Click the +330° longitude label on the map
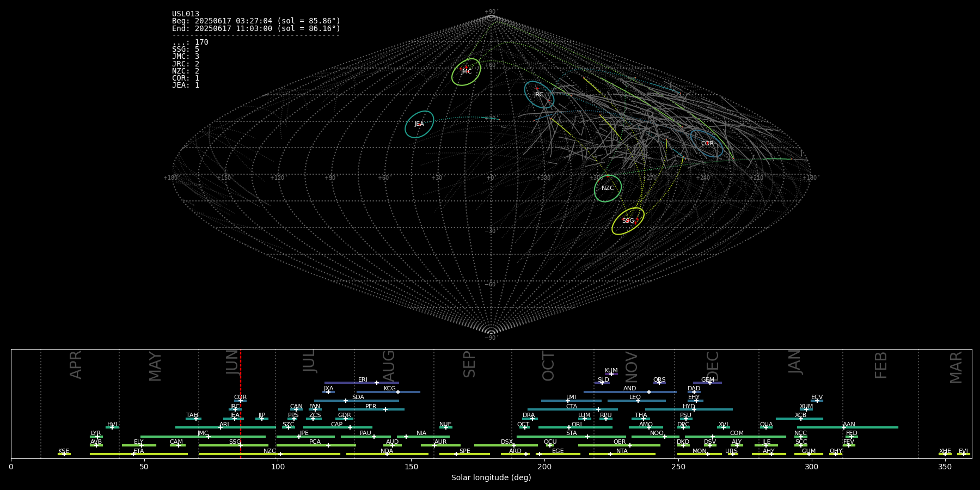The image size is (980, 490). tap(543, 178)
